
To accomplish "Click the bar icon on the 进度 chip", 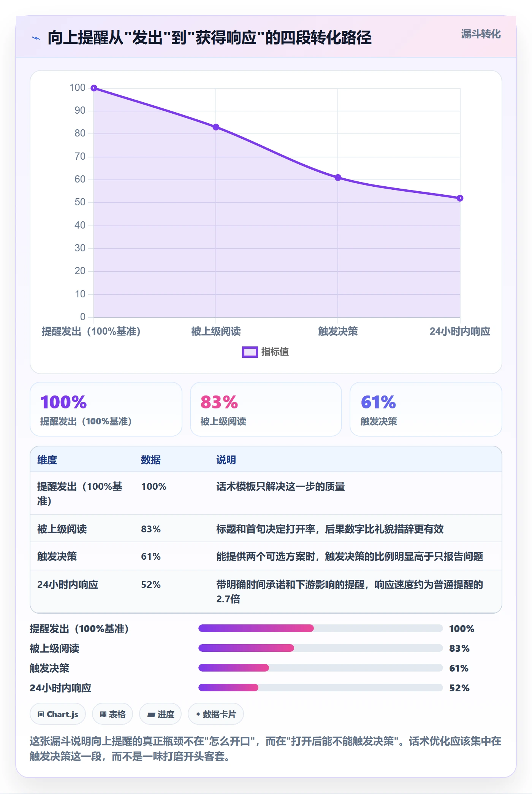I will point(151,715).
